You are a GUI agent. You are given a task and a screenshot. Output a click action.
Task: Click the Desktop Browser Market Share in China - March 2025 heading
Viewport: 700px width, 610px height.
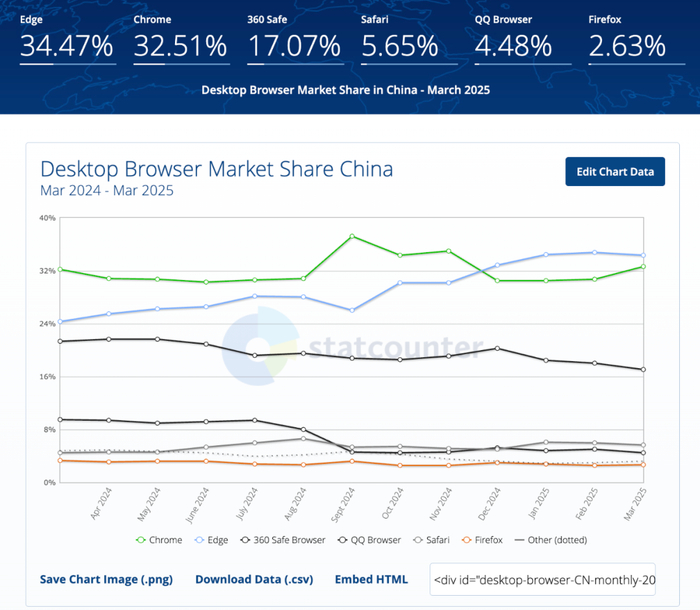click(346, 90)
